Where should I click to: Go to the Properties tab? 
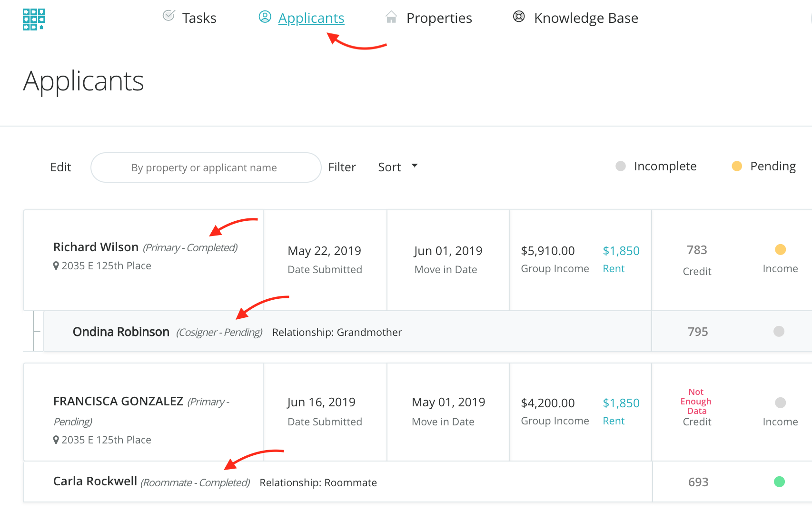pyautogui.click(x=438, y=18)
